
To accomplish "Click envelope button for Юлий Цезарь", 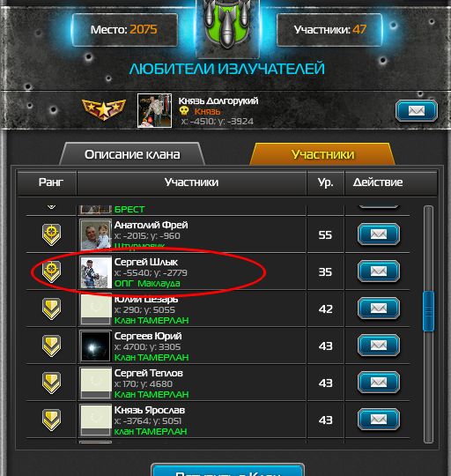I will pyautogui.click(x=379, y=309).
